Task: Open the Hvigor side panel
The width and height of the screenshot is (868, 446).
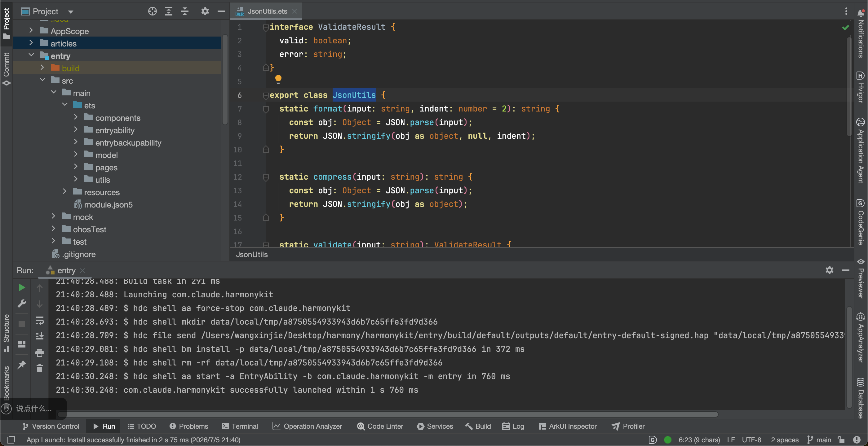Action: [861, 86]
